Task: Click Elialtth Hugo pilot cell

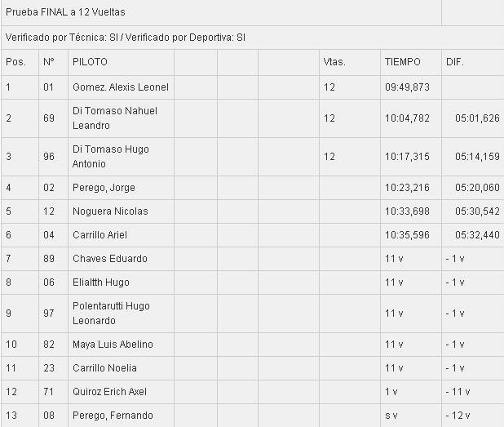Action: (101, 282)
